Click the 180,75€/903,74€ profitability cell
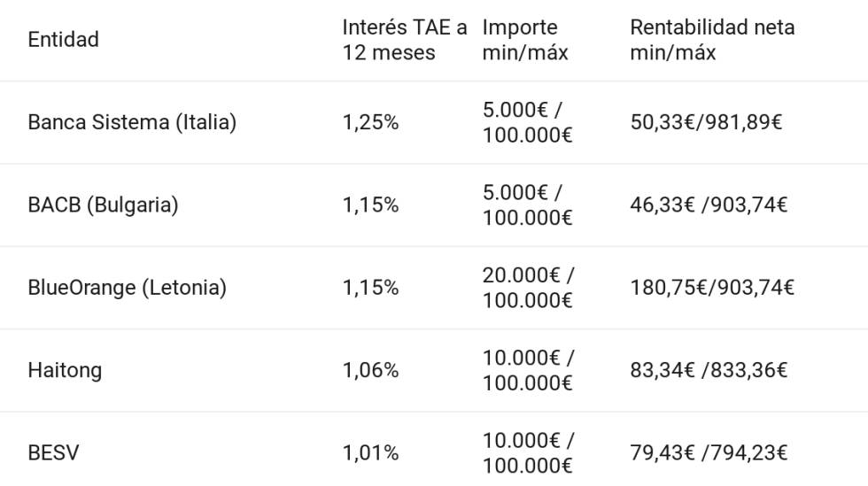This screenshot has width=868, height=486. pyautogui.click(x=712, y=288)
